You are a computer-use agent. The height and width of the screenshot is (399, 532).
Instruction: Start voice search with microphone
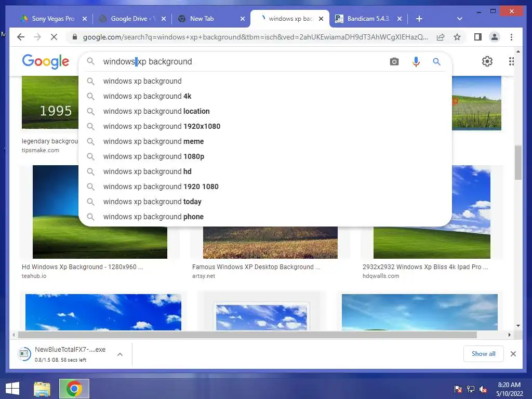(416, 61)
